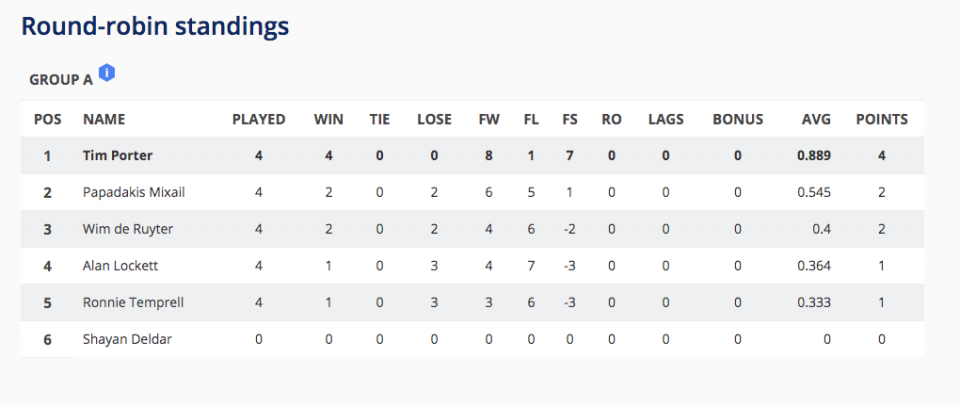Click on Alan Lockett's name
Screen dimensions: 960x407
tap(120, 266)
